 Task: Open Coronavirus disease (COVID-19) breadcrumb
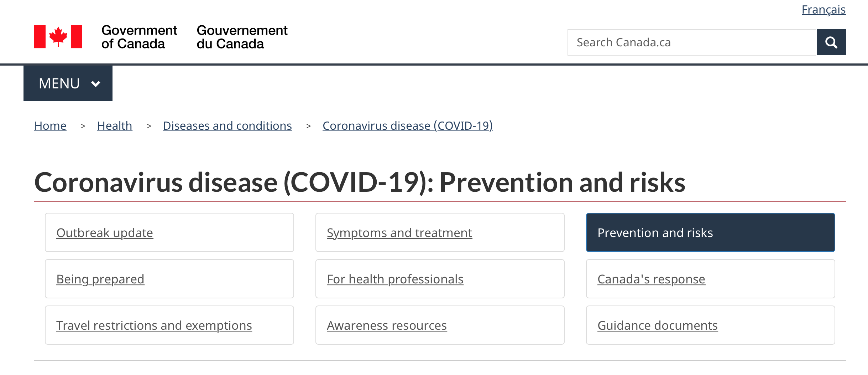click(x=408, y=126)
